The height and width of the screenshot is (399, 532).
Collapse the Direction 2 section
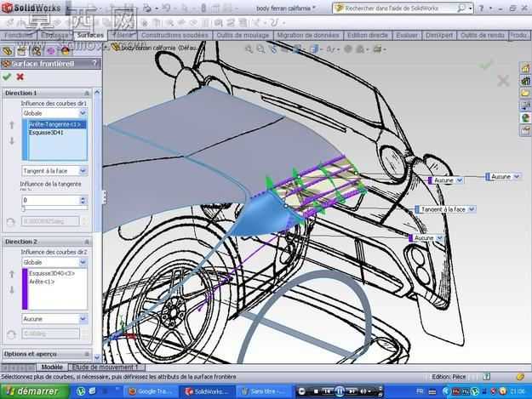click(87, 242)
